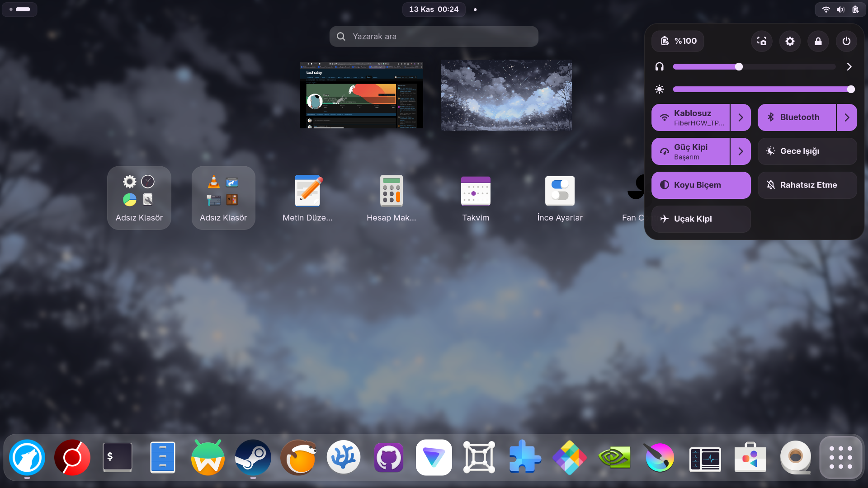Take a screenshot via quick settings icon

click(762, 41)
